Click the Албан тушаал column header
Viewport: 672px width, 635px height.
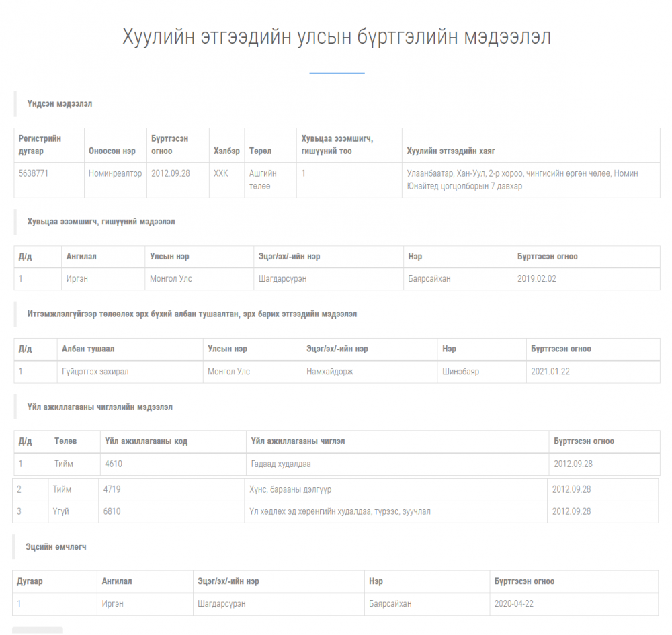88,349
